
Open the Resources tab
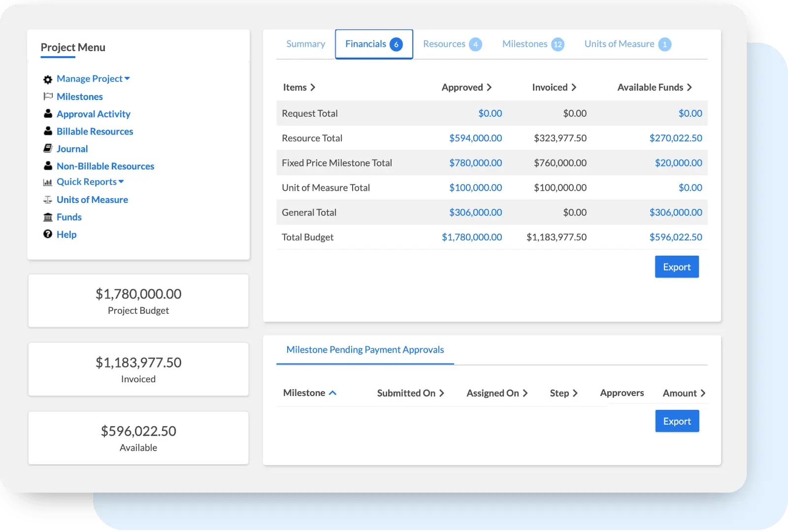click(452, 44)
